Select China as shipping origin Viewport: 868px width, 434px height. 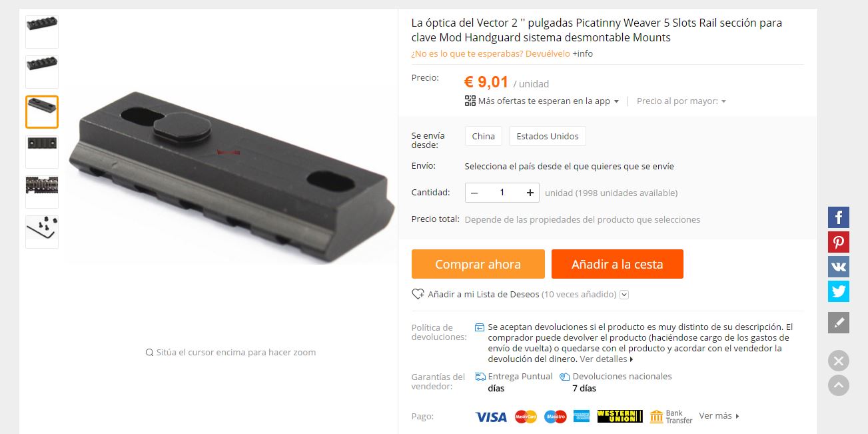pos(484,136)
